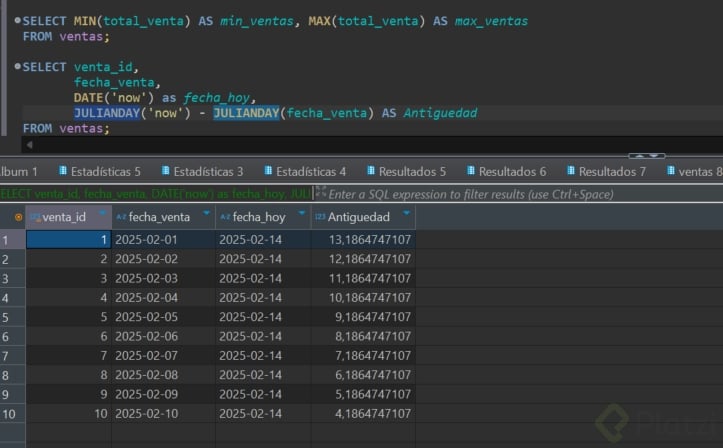
Task: Select the venta_id cell with value 7
Action: pyautogui.click(x=69, y=356)
